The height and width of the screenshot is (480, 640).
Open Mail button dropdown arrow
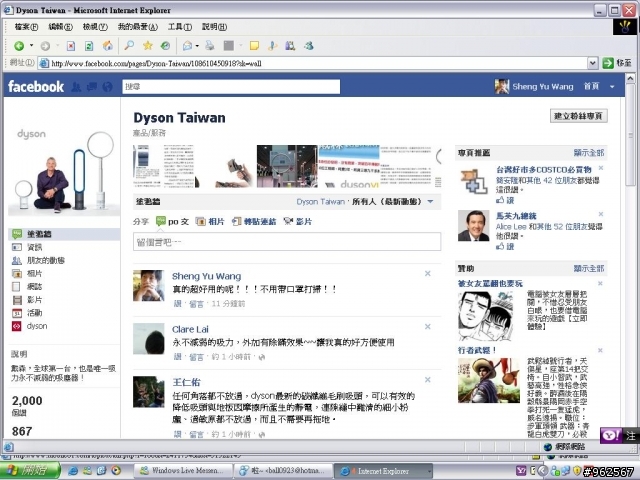coord(197,46)
